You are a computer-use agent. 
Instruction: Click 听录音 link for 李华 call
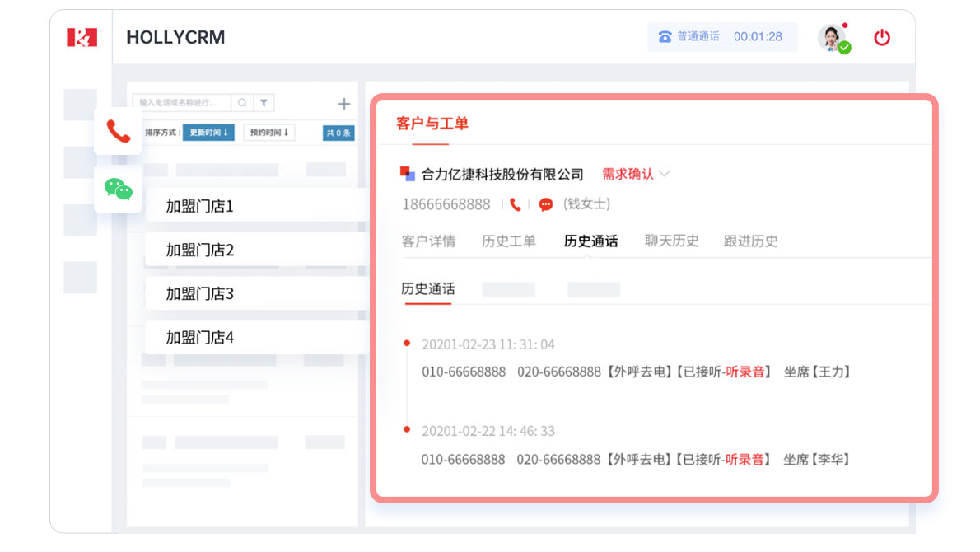point(744,459)
